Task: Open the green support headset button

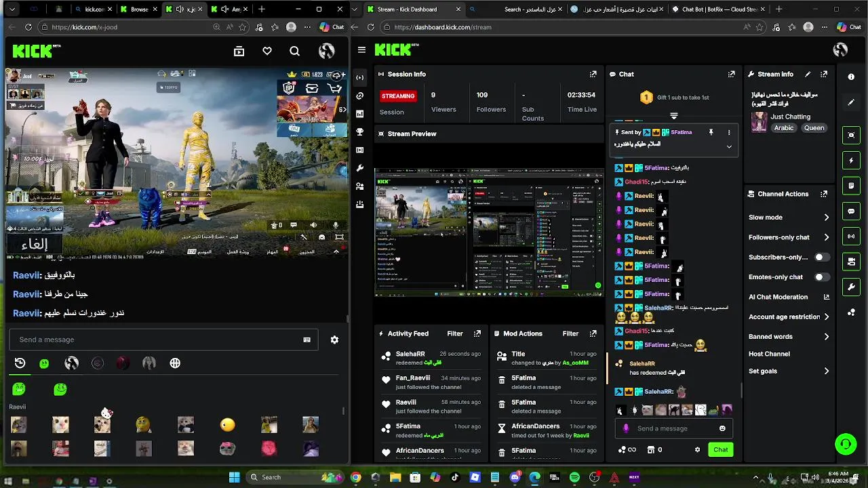Action: [x=845, y=445]
